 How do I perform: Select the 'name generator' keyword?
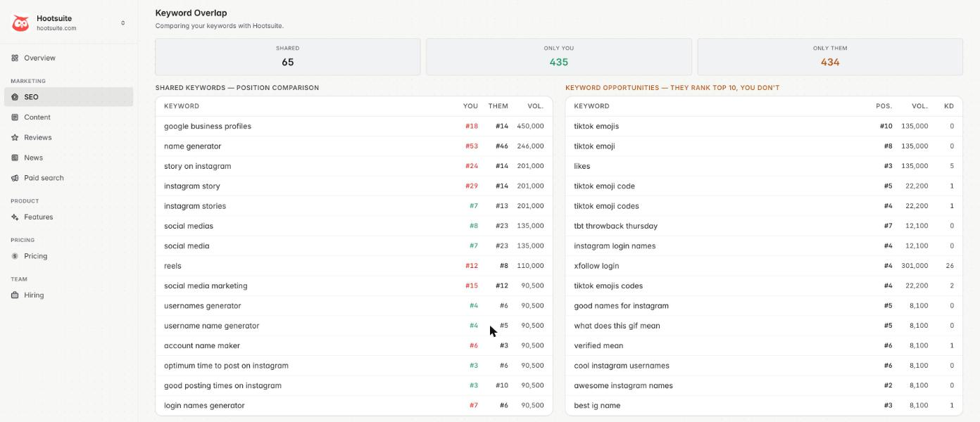coord(192,146)
